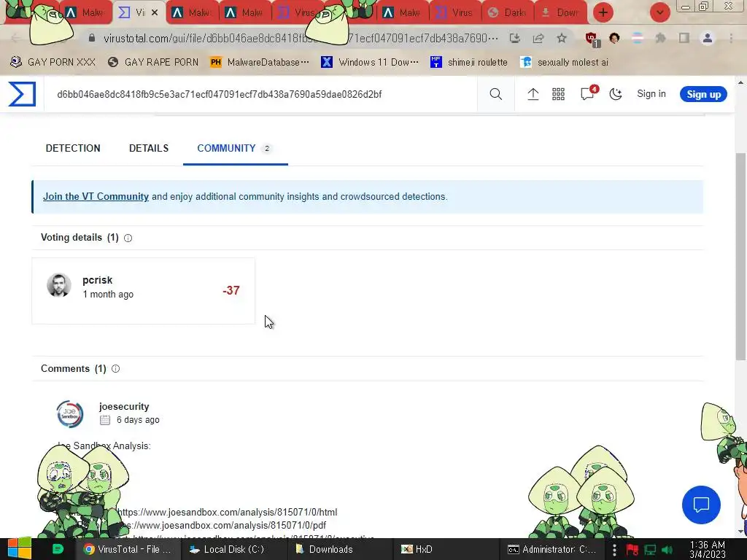The width and height of the screenshot is (747, 560).
Task: Click the calendar icon beside 6 days ago
Action: (x=105, y=420)
